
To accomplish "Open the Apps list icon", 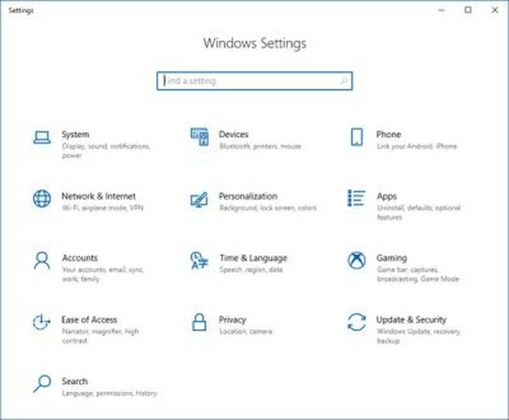I will [x=356, y=199].
